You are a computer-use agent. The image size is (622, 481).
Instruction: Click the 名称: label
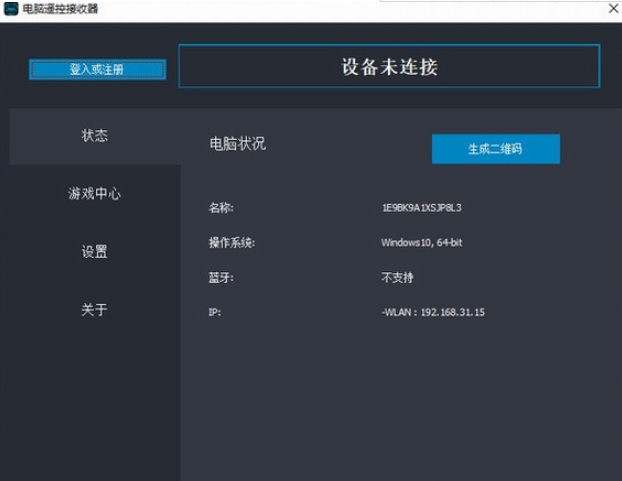point(221,208)
